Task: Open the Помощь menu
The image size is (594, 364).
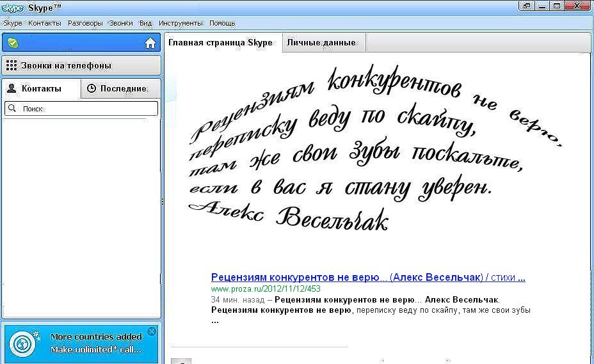Action: point(222,23)
